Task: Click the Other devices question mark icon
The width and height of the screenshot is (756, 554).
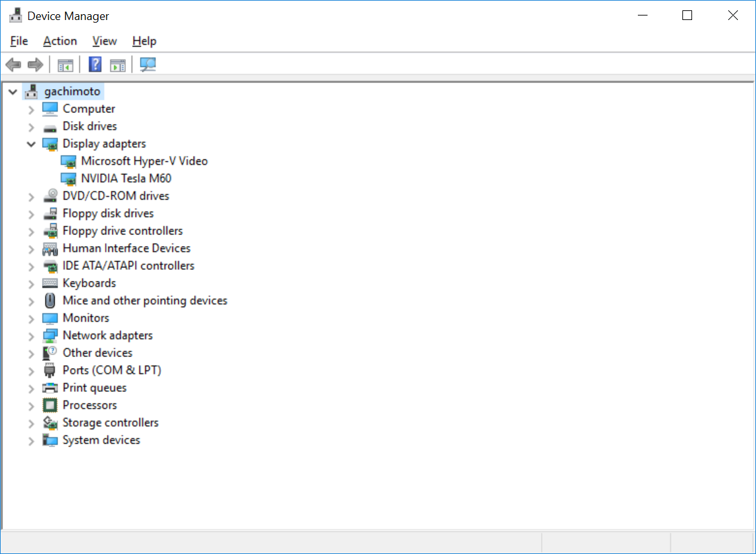Action: pos(50,353)
